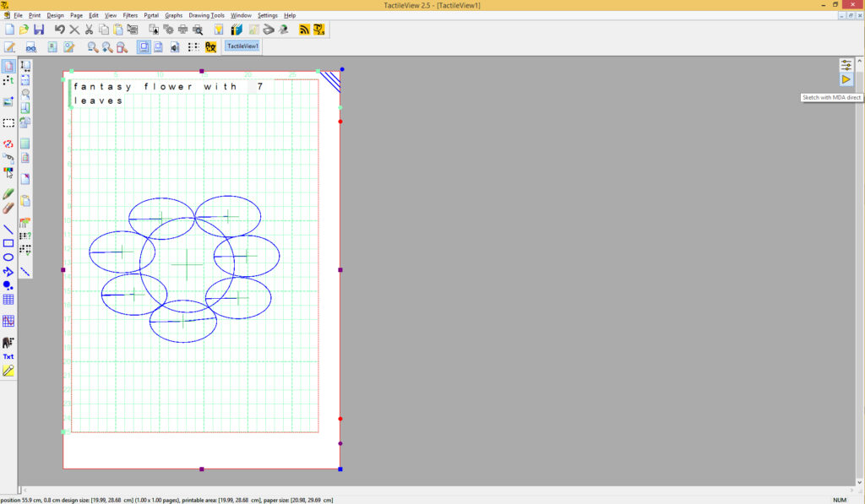Open the Design menu
Image resolution: width=865 pixels, height=504 pixels.
click(x=55, y=15)
